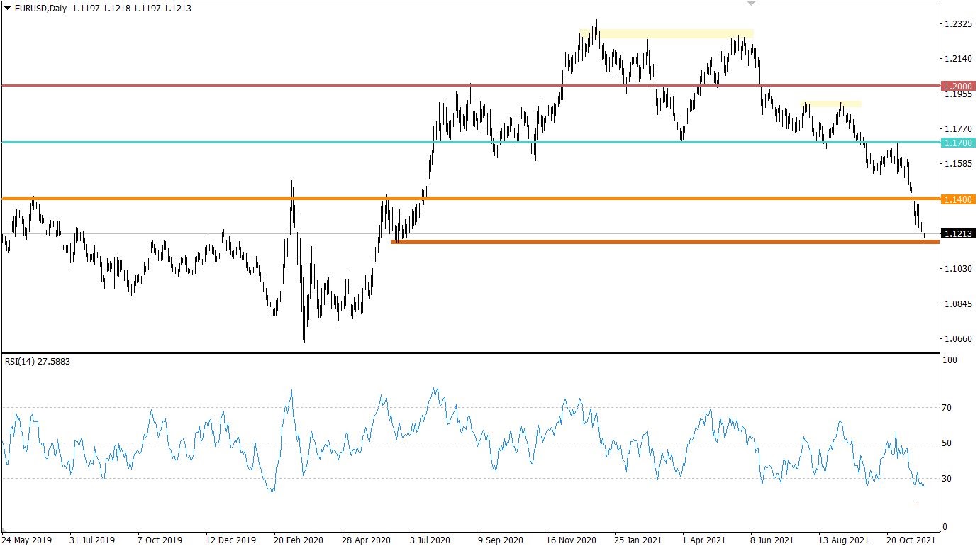The image size is (980, 549).
Task: Open the dropdown arrow beside EURUSD,Daily
Action: (8, 9)
